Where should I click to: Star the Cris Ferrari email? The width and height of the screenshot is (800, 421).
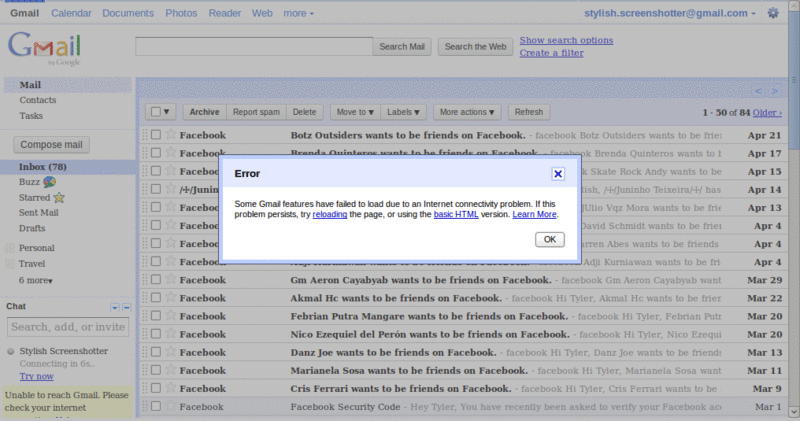click(x=171, y=388)
